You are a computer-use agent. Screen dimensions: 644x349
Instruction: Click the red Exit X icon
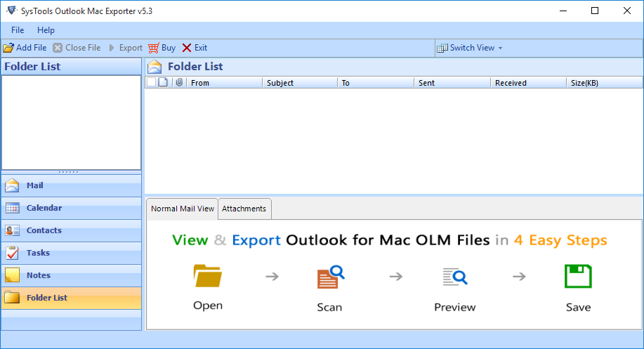point(187,48)
